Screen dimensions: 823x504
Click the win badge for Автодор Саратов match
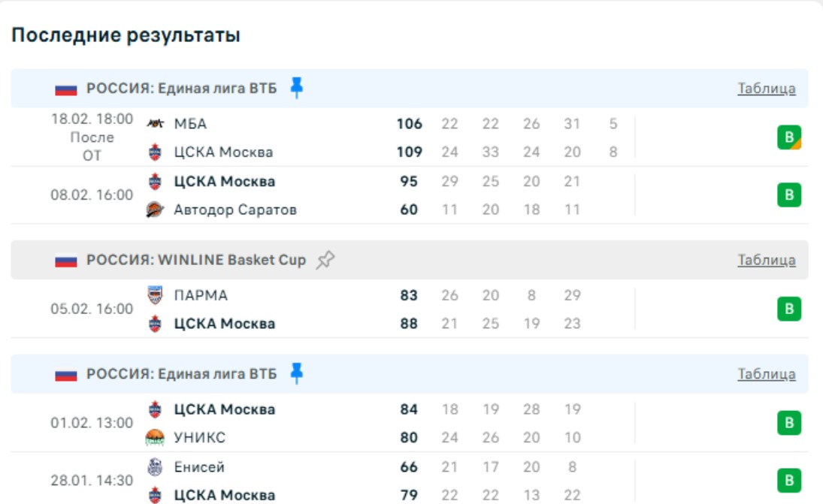click(x=788, y=195)
